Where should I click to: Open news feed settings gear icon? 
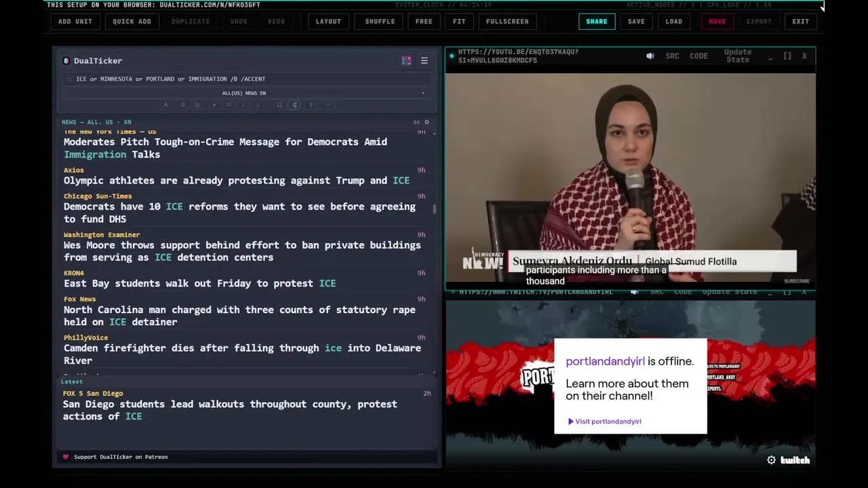pyautogui.click(x=427, y=122)
